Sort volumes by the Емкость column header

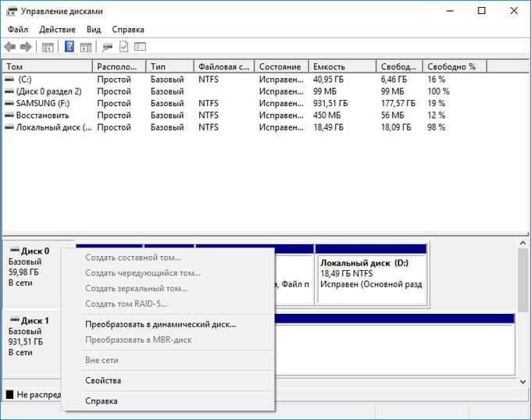[340, 66]
